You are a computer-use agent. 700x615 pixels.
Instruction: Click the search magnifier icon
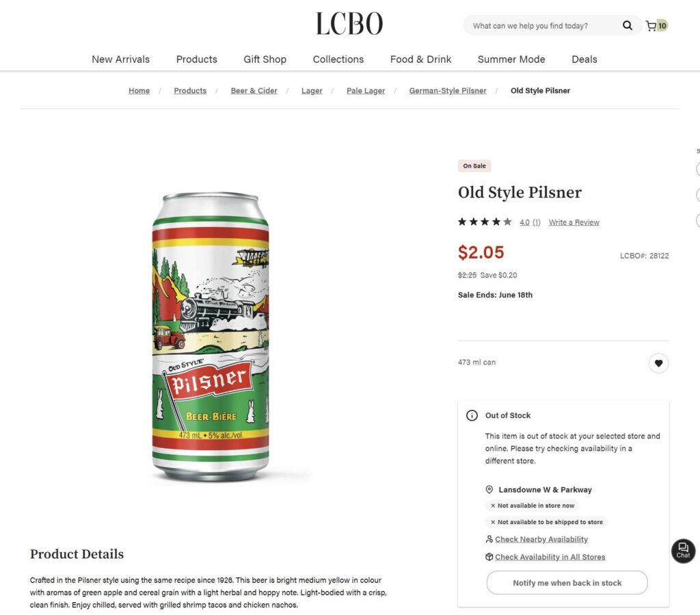(627, 26)
